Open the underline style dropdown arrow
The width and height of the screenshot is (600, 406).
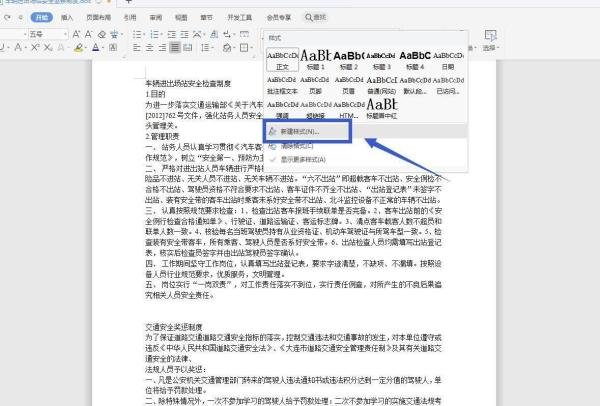(9, 48)
